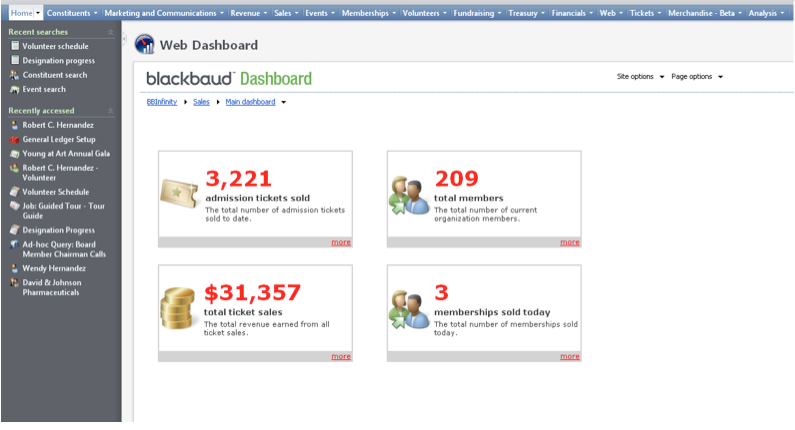Click the gold coins stack icon
Viewport: 795px width, 430px height.
pos(177,308)
